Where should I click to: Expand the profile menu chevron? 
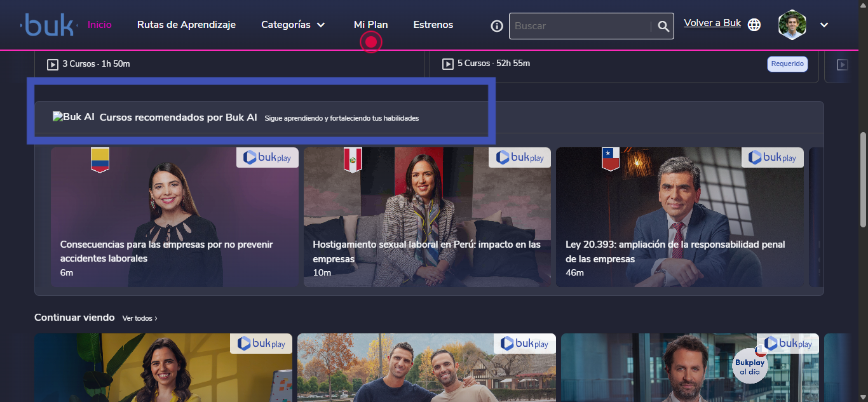[x=824, y=25]
